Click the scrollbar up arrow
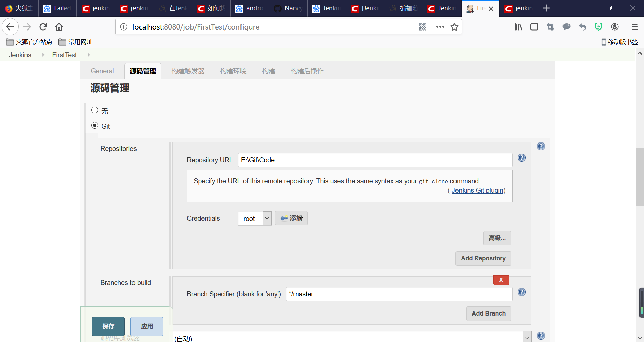 click(x=640, y=53)
